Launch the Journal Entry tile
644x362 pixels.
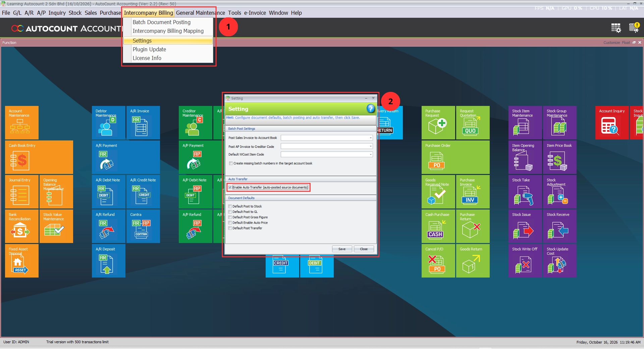22,192
